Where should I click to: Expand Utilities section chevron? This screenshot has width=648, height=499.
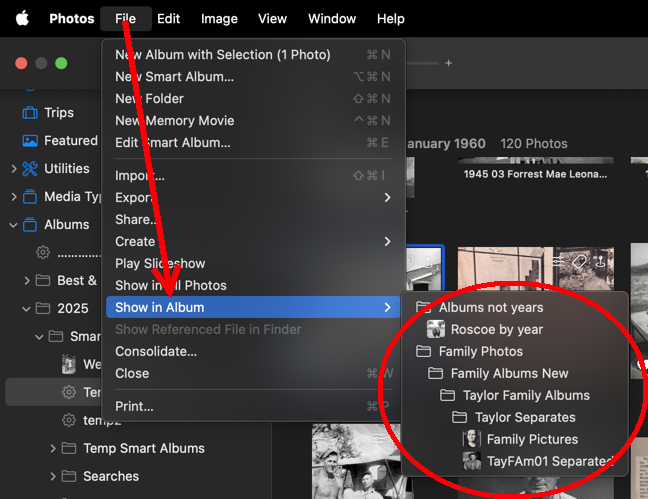14,169
